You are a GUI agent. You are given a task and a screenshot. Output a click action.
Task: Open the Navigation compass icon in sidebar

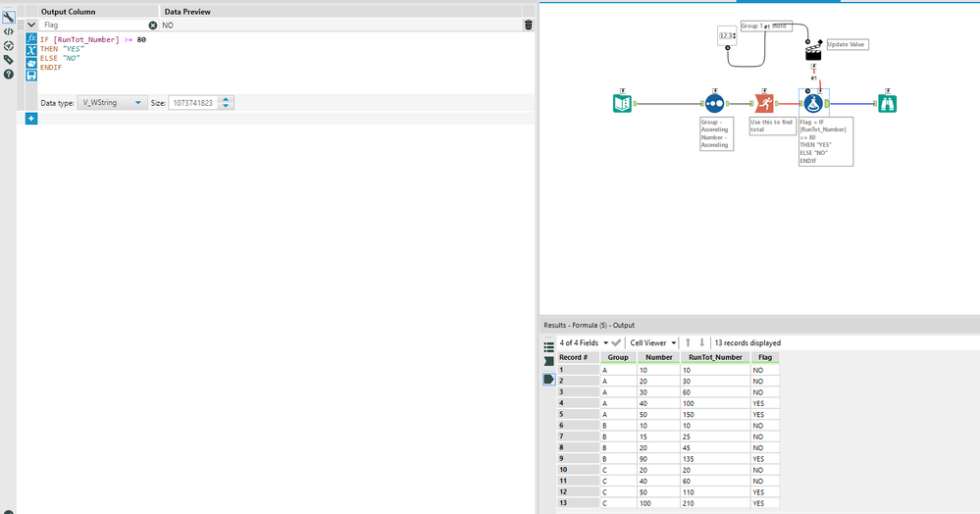8,46
